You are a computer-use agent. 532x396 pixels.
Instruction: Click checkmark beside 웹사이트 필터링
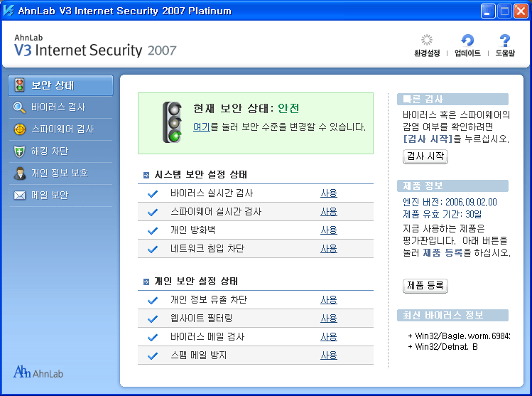click(x=153, y=319)
